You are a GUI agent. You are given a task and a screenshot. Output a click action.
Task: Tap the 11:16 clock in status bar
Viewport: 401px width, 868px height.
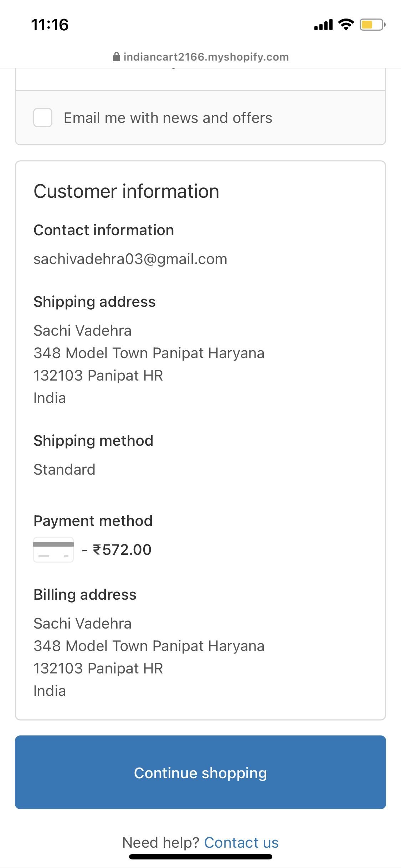click(x=50, y=25)
